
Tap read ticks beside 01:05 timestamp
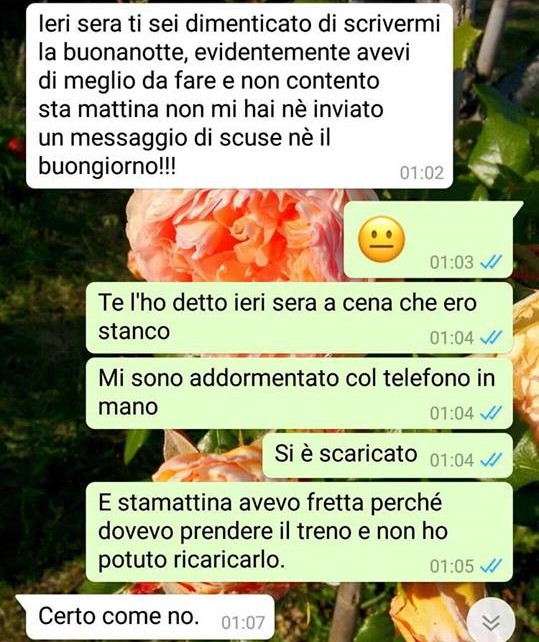tap(491, 566)
